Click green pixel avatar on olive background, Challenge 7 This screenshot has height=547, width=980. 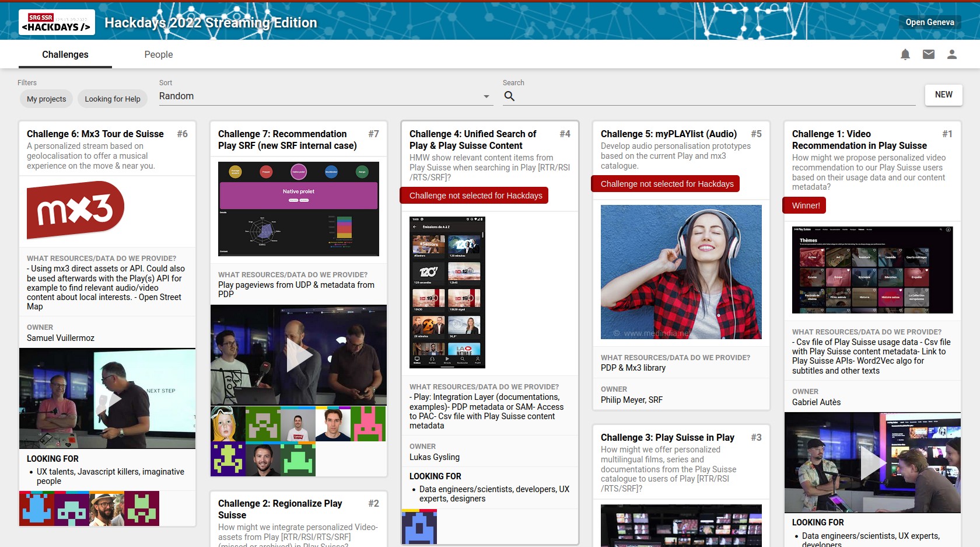[263, 424]
